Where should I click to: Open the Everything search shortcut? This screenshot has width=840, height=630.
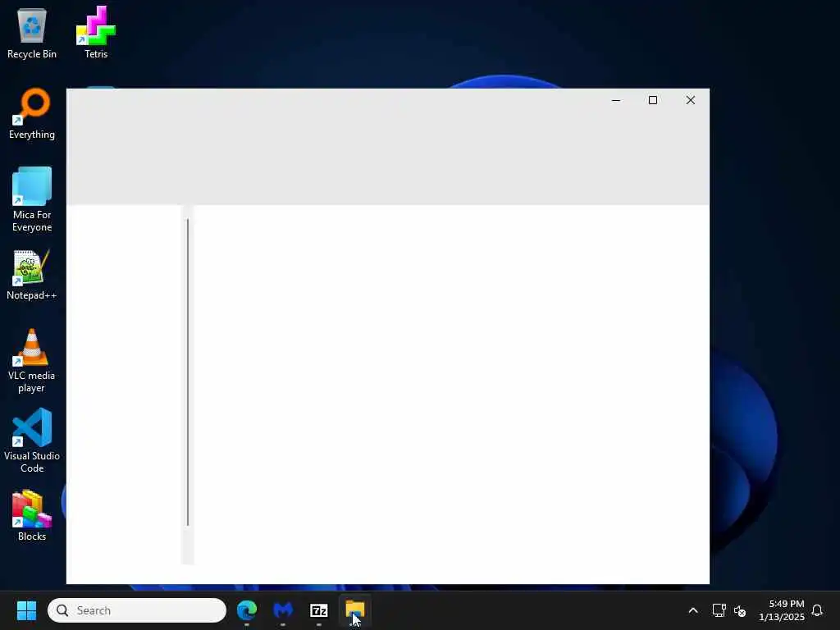coord(32,113)
